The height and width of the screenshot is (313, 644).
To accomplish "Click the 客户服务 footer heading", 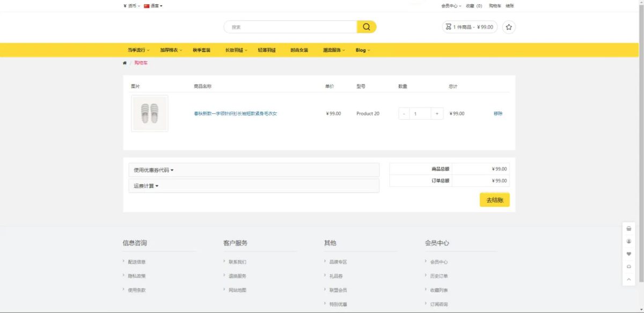I will [236, 243].
